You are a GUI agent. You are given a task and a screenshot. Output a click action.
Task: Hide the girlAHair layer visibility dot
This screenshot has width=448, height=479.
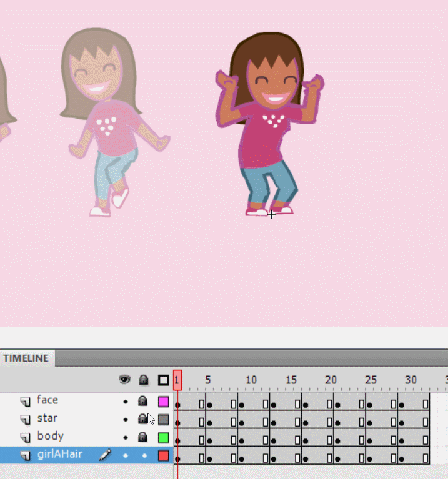[x=125, y=456]
